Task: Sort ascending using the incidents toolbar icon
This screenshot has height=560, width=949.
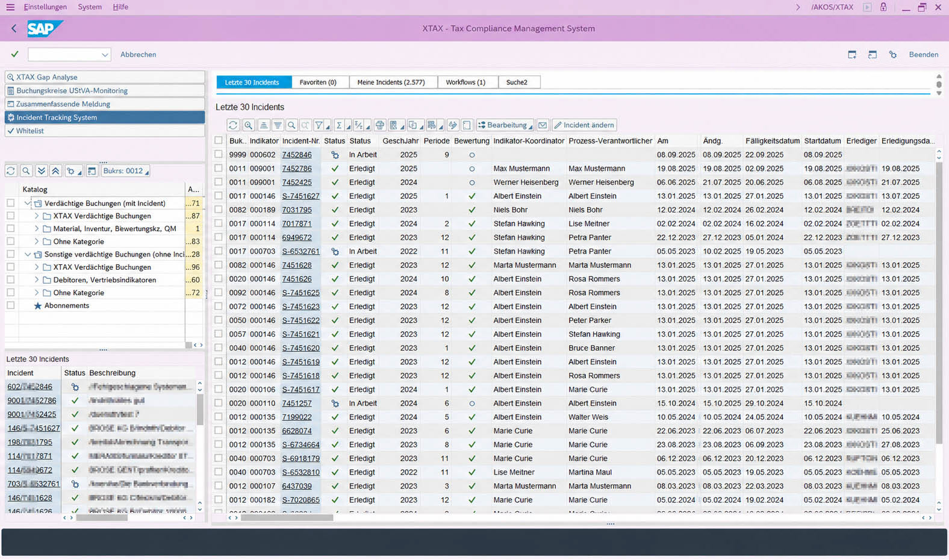Action: click(x=263, y=125)
